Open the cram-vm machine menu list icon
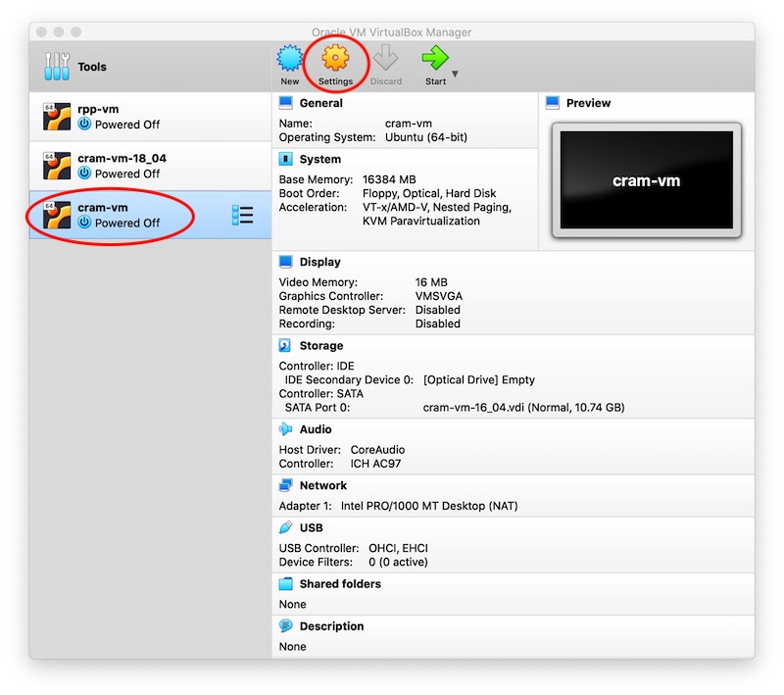The height and width of the screenshot is (695, 784). point(242,215)
